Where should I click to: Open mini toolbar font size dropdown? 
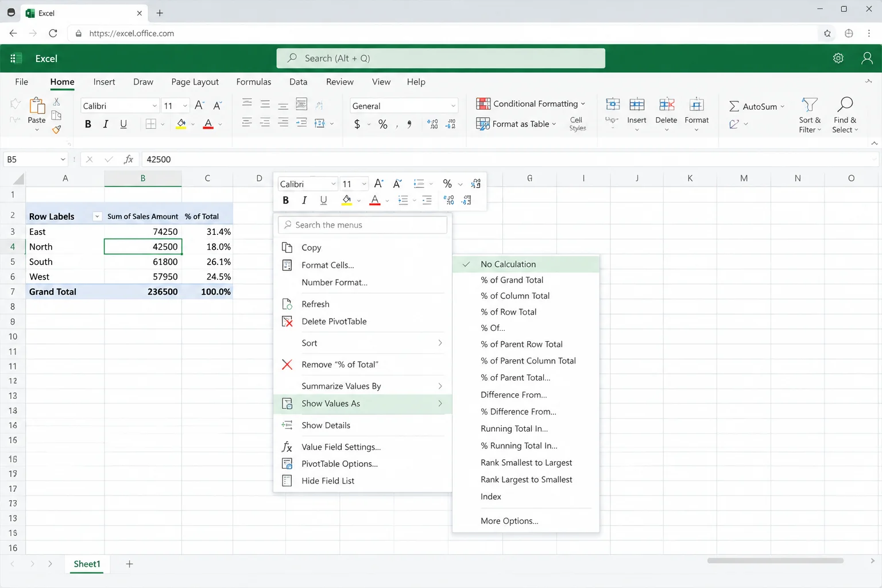(x=364, y=184)
